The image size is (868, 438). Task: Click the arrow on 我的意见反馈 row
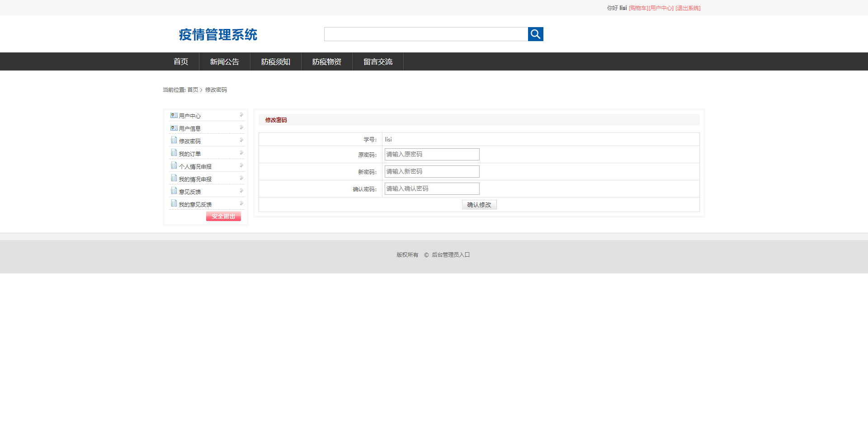tap(241, 203)
